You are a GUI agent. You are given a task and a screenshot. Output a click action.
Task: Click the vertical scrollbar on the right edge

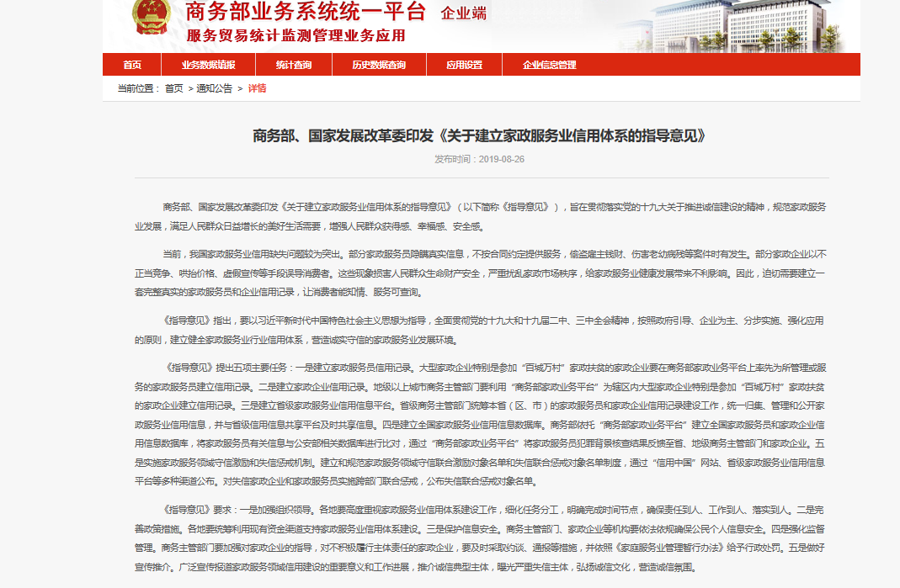click(896, 294)
